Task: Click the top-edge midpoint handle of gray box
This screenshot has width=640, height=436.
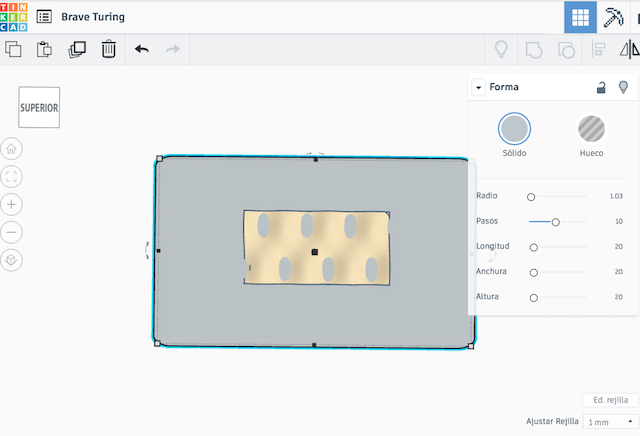Action: pos(316,160)
